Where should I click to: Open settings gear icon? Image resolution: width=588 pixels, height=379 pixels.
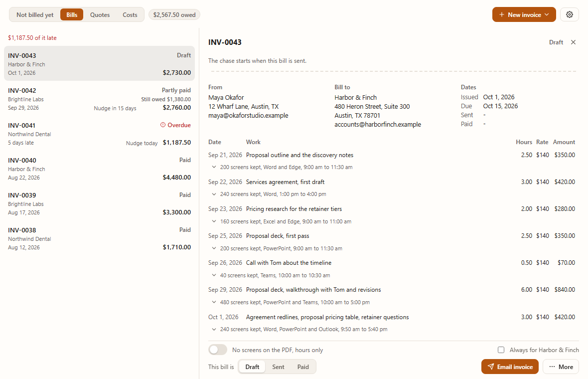coord(569,14)
